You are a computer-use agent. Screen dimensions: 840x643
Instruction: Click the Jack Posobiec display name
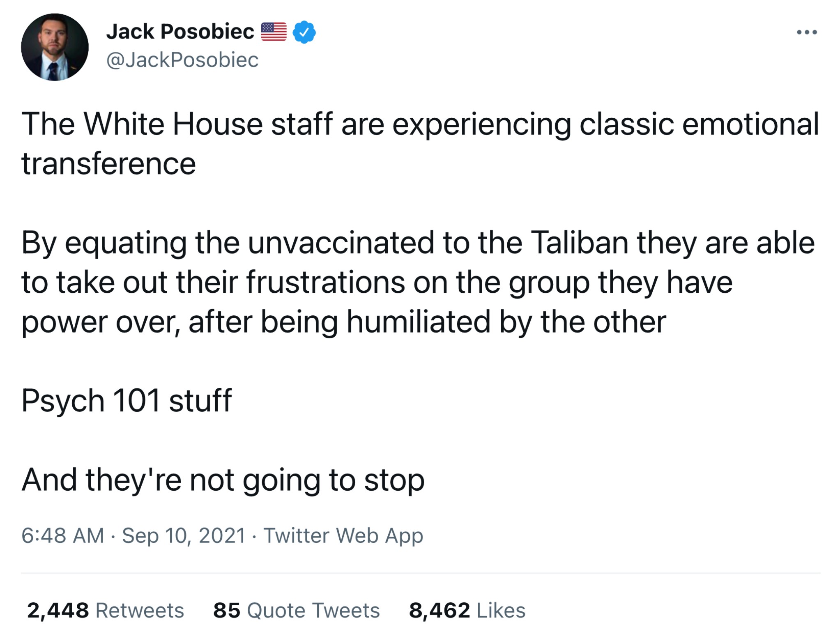[180, 32]
